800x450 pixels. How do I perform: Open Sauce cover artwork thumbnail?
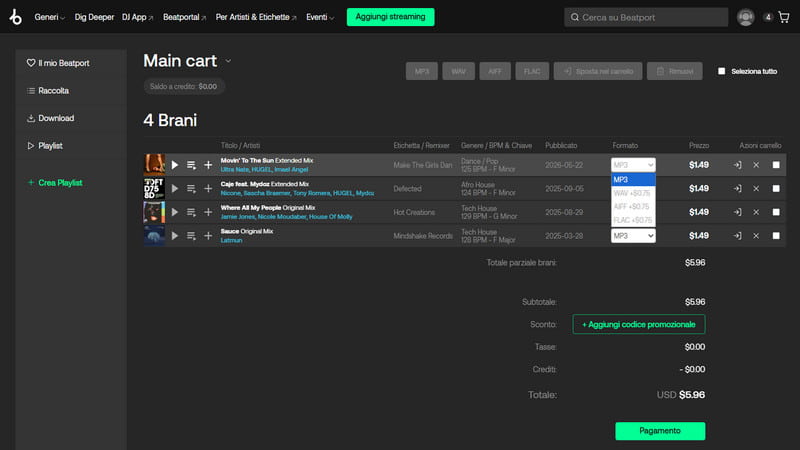154,236
